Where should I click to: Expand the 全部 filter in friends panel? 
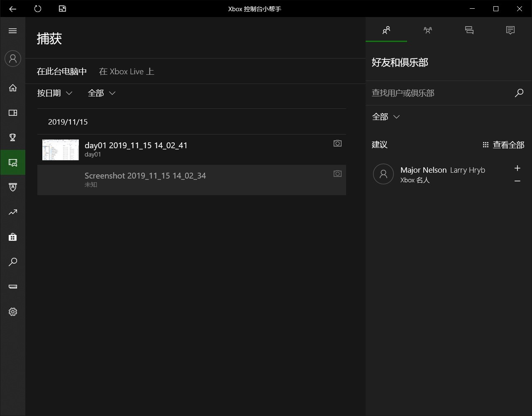point(386,117)
